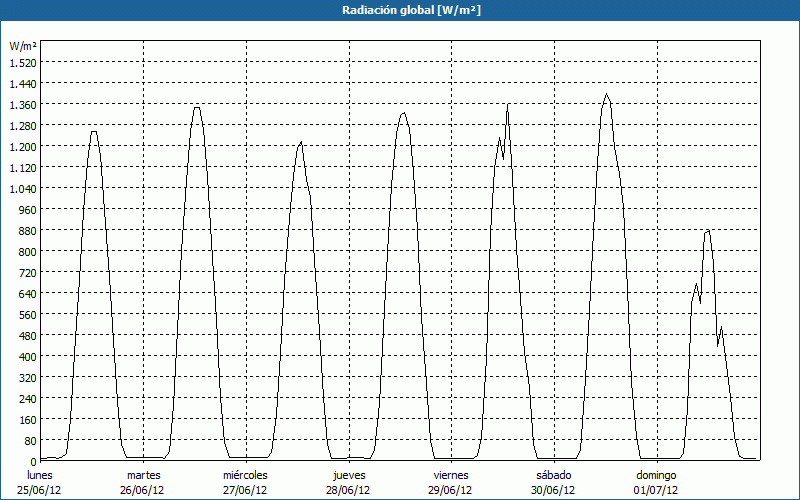Image resolution: width=800 pixels, height=500 pixels.
Task: Click the date 01/07/12
Action: coord(656,490)
